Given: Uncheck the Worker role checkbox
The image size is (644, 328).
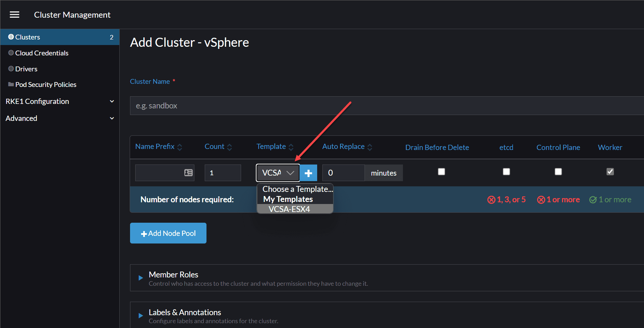Looking at the screenshot, I should [x=610, y=172].
